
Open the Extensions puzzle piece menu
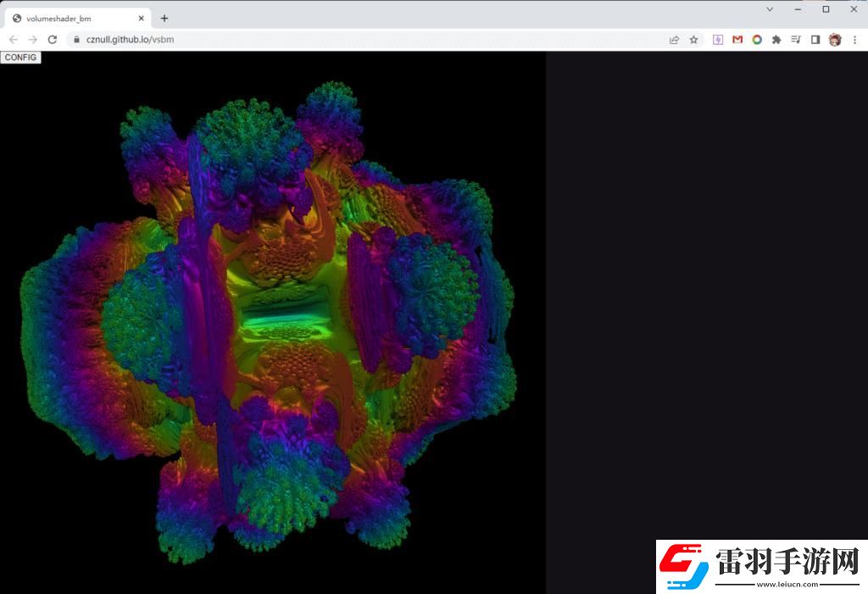click(x=778, y=39)
